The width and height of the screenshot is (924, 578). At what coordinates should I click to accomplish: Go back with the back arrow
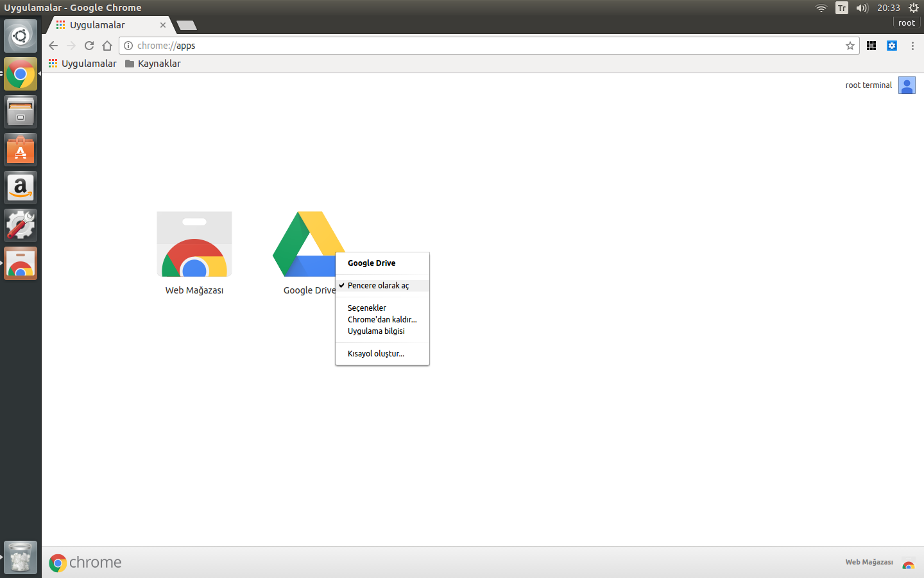pos(53,46)
